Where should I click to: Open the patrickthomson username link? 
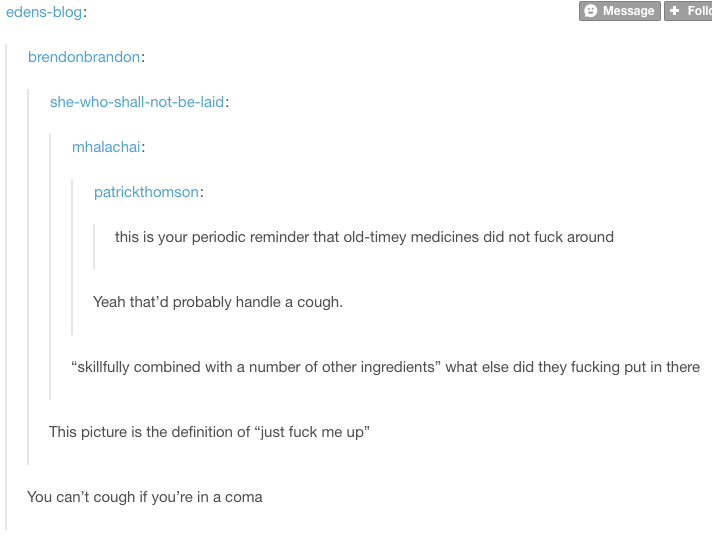pos(146,192)
